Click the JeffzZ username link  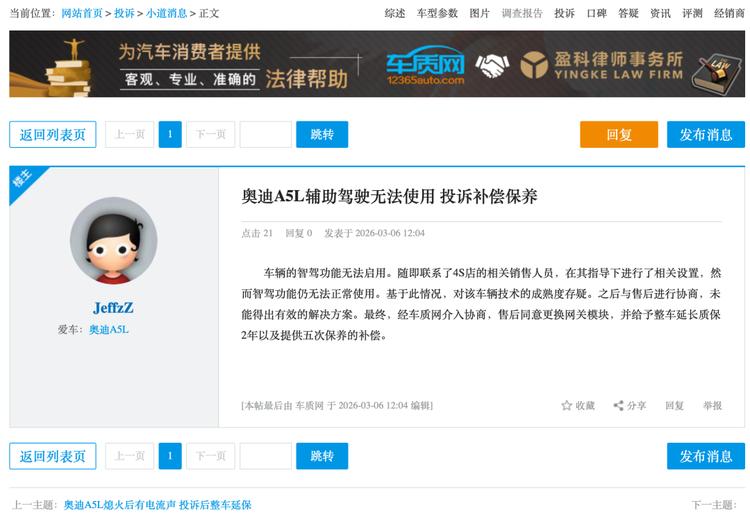113,307
